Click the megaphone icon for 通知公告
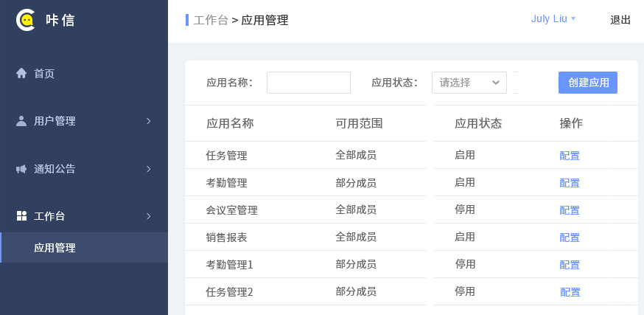The image size is (644, 315). coord(21,169)
